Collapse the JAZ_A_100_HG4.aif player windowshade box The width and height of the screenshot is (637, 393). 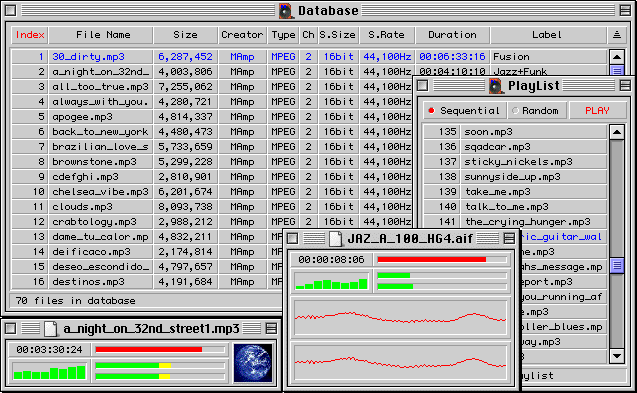pos(509,239)
